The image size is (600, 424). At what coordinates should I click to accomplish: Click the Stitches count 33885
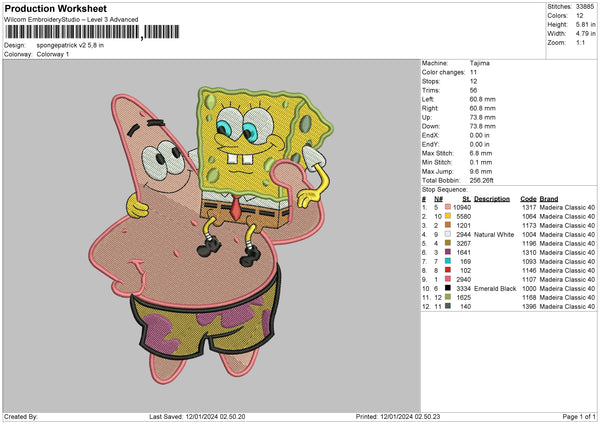pyautogui.click(x=585, y=7)
